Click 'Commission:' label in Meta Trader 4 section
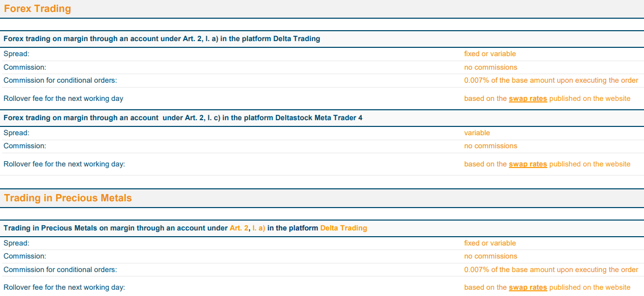The height and width of the screenshot is (296, 644). [x=25, y=146]
